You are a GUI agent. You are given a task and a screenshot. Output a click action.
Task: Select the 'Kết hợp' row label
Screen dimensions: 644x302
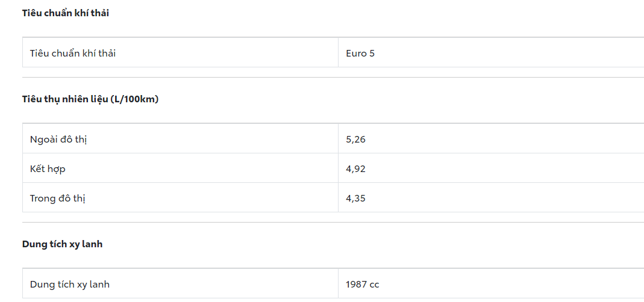(x=48, y=168)
